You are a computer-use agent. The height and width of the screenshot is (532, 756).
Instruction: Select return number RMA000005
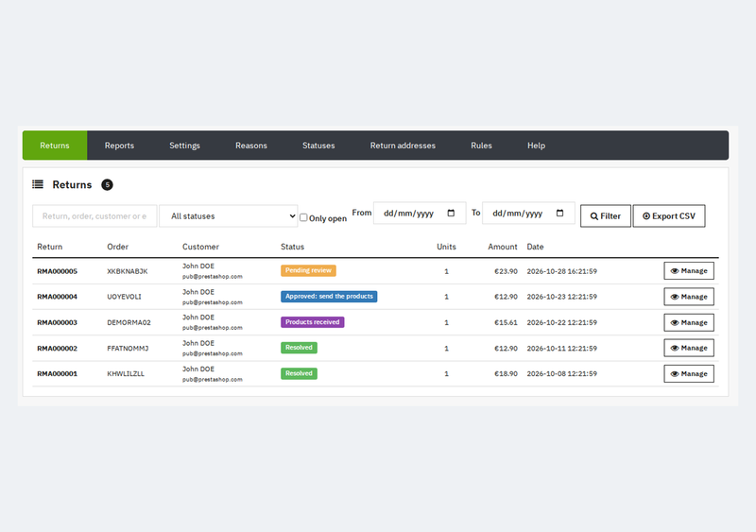click(x=57, y=271)
